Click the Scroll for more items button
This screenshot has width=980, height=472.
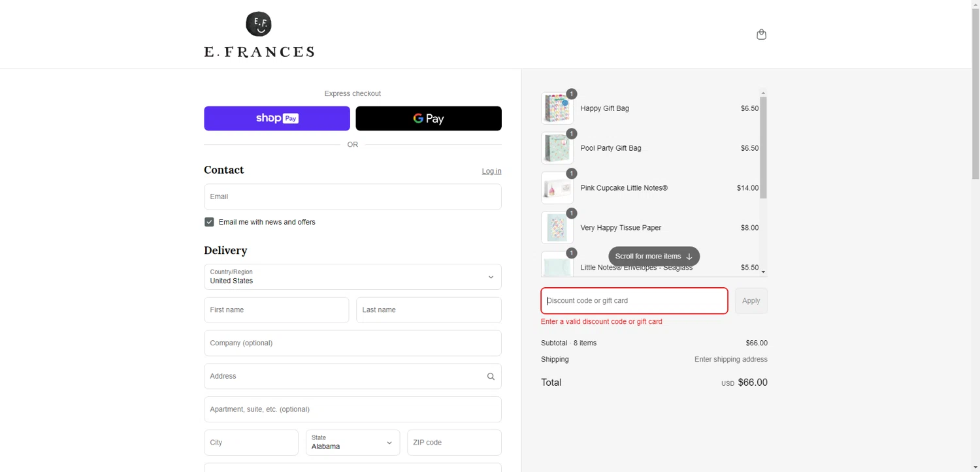654,257
